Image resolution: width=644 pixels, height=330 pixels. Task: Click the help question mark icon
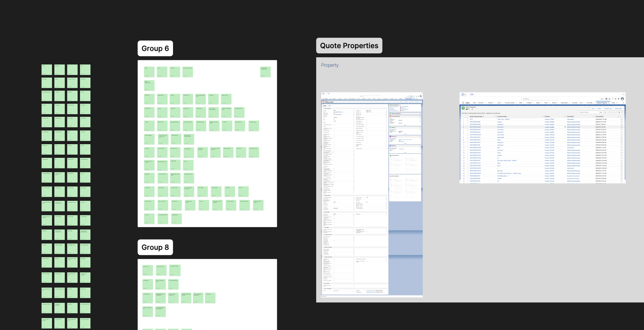point(612,99)
